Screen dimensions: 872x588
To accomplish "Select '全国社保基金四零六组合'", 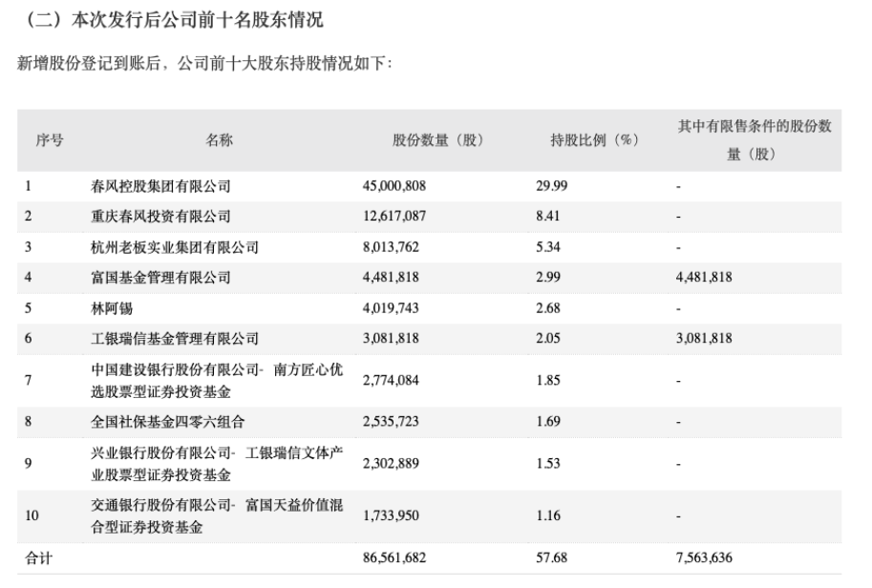I will (167, 422).
